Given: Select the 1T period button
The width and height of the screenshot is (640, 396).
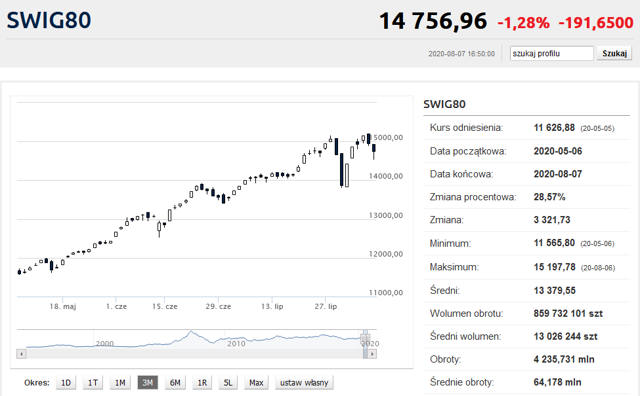Looking at the screenshot, I should 93,383.
